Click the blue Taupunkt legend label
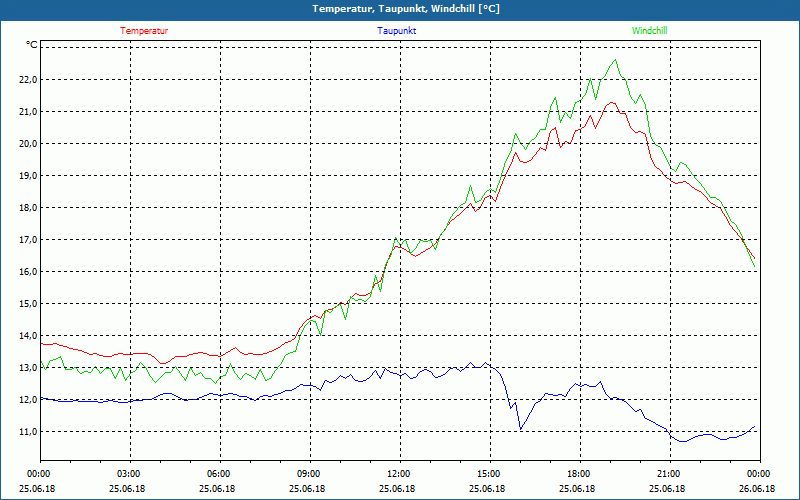This screenshot has height=500, width=800. [396, 31]
